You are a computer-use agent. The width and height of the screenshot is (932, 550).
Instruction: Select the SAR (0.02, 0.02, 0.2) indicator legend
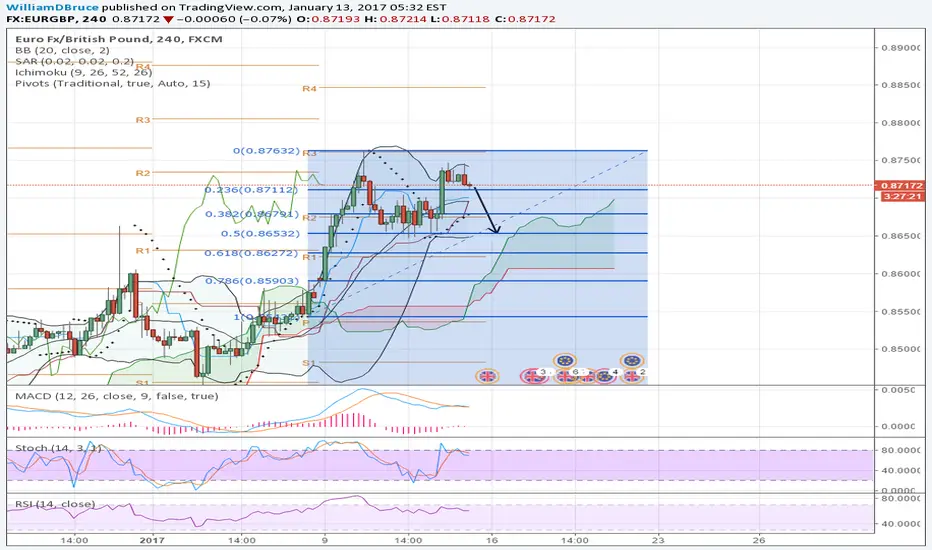(x=74, y=61)
